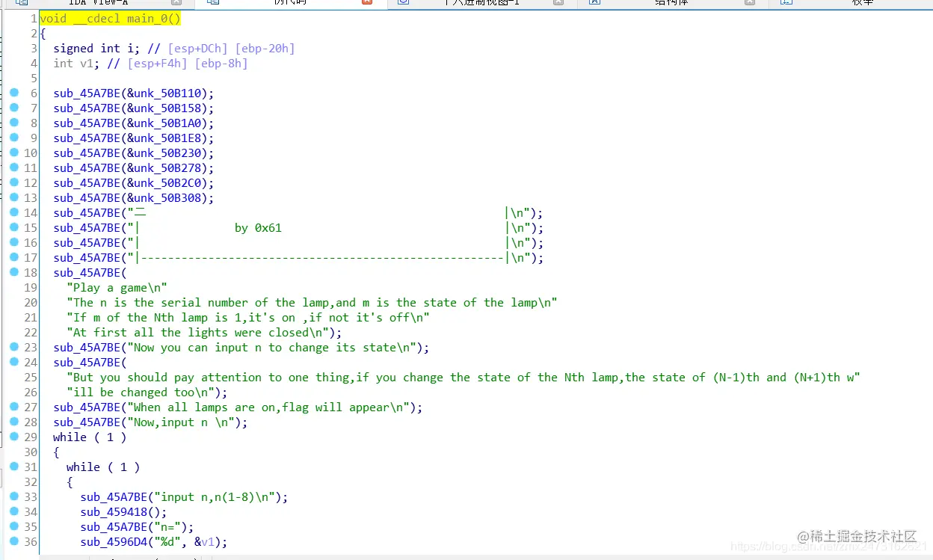The height and width of the screenshot is (560, 933).
Task: Click the inner while keyword on line 31
Action: [83, 467]
